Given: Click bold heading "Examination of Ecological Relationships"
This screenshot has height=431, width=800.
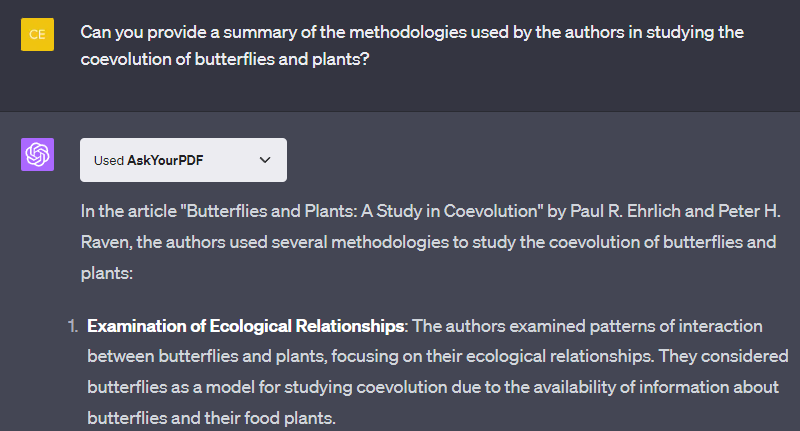Looking at the screenshot, I should pos(246,326).
